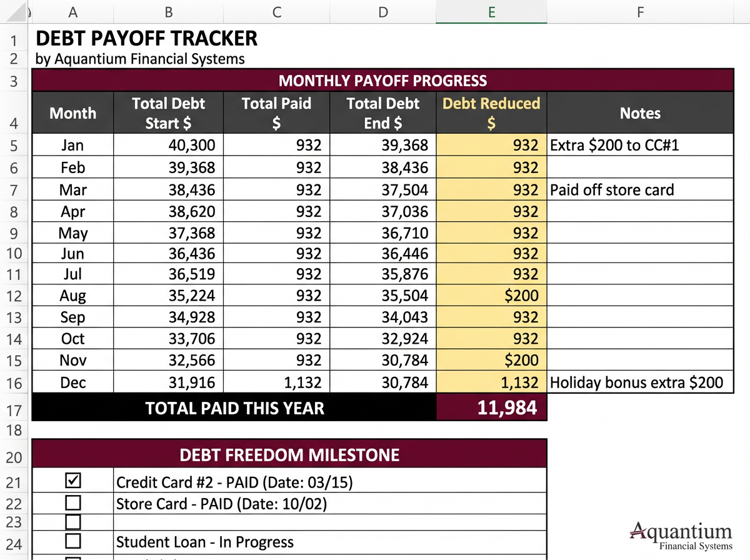
Task: Click the DEBT FREEDOM MILESTONE header
Action: point(291,455)
